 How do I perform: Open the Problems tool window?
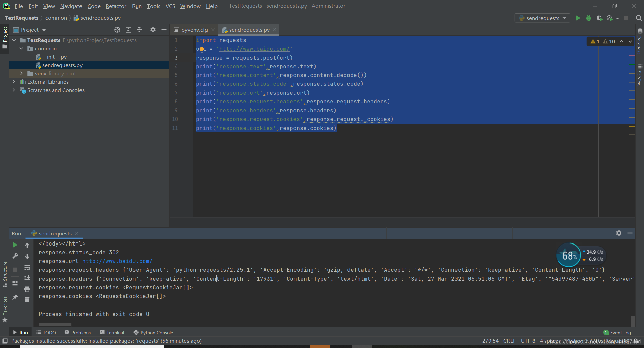coord(77,332)
